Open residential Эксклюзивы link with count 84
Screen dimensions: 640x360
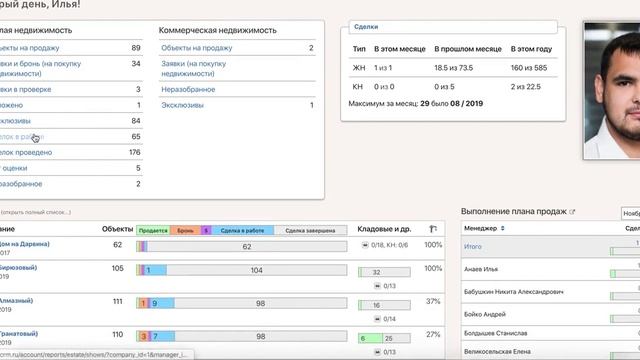click(15, 121)
